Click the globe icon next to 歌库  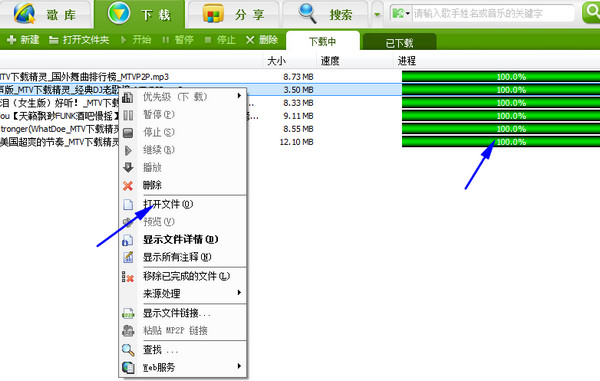(x=24, y=13)
